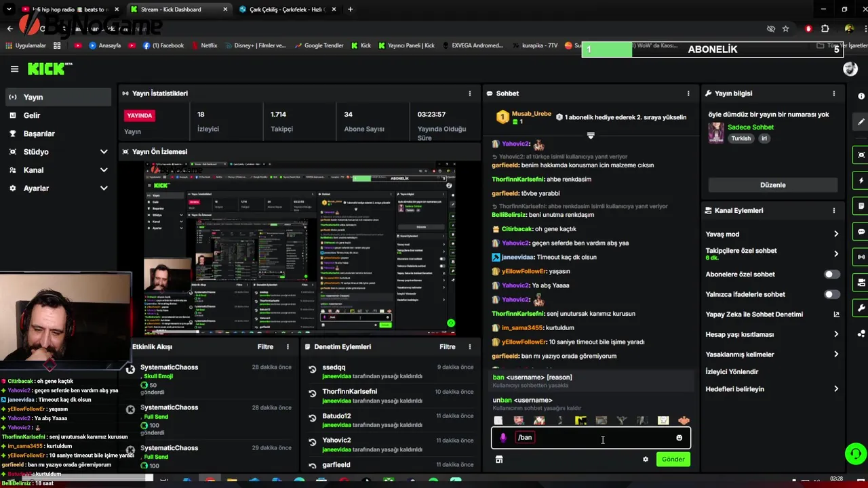868x488 pixels.
Task: Click the Gönder send button
Action: pos(673,459)
